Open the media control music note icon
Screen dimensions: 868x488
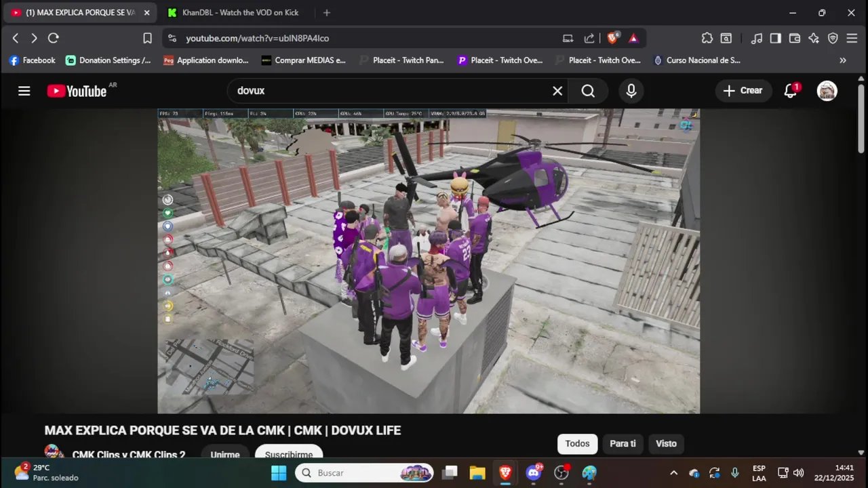tap(757, 39)
